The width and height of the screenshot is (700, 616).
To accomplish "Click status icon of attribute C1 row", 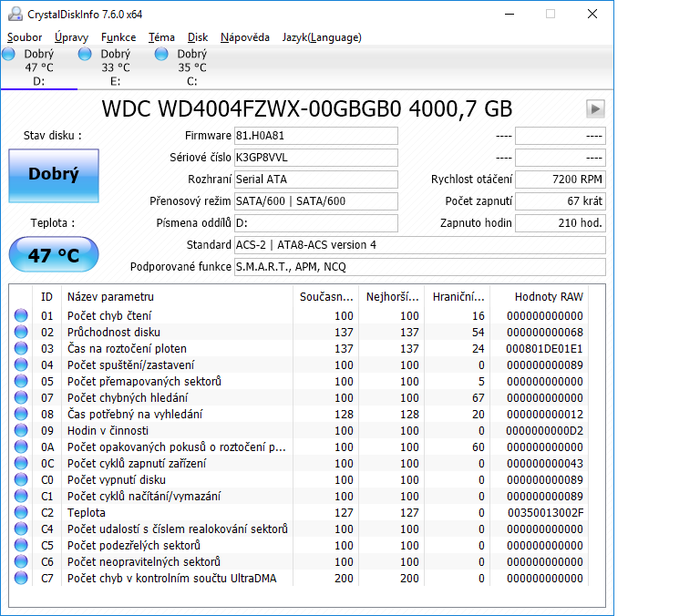I will 21,496.
